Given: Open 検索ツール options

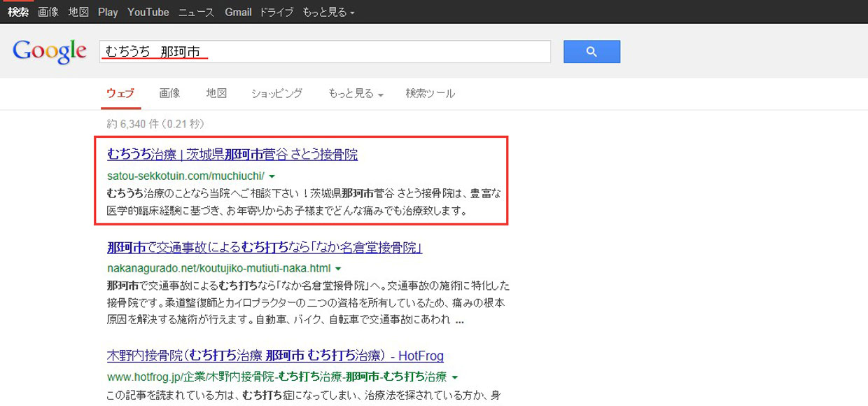Looking at the screenshot, I should coord(430,93).
